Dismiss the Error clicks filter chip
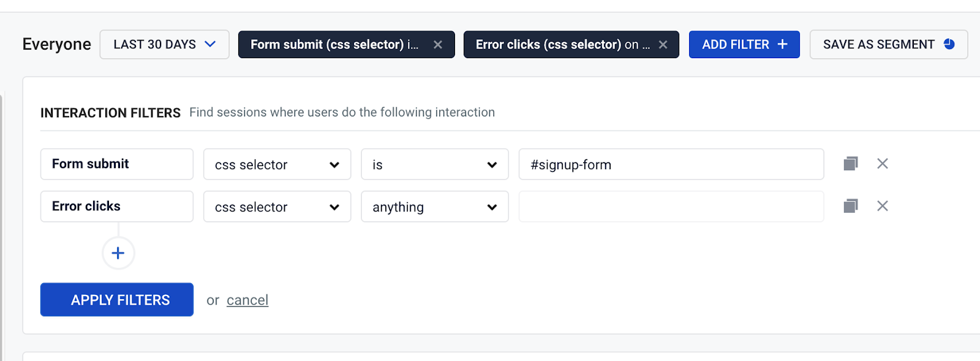Viewport: 980px width, 361px height. tap(663, 44)
